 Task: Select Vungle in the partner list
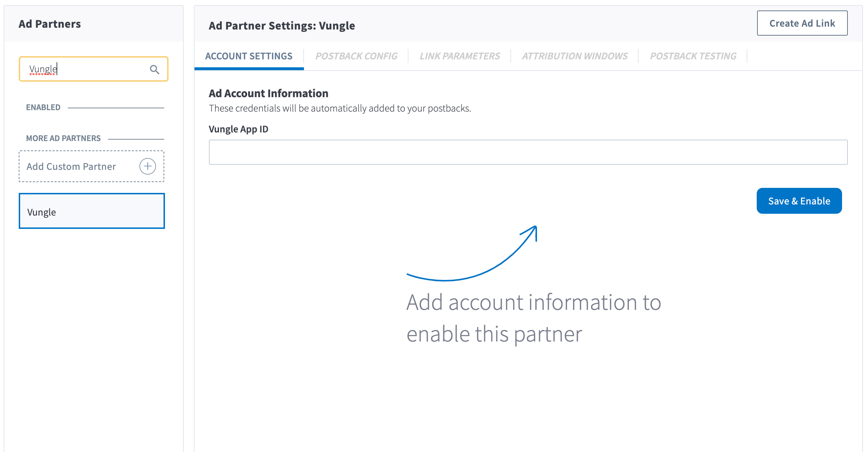tap(92, 211)
